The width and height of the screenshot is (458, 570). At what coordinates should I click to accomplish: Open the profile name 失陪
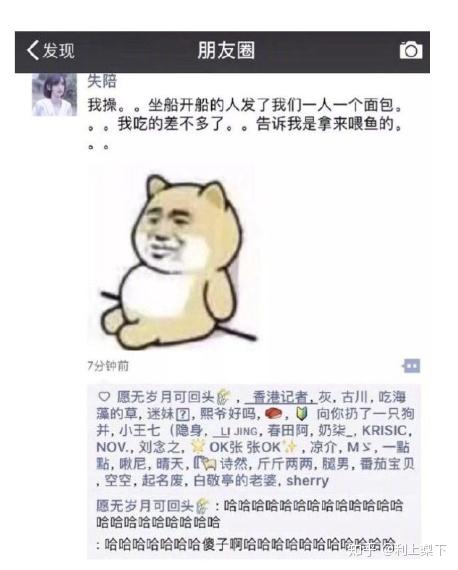(x=101, y=81)
